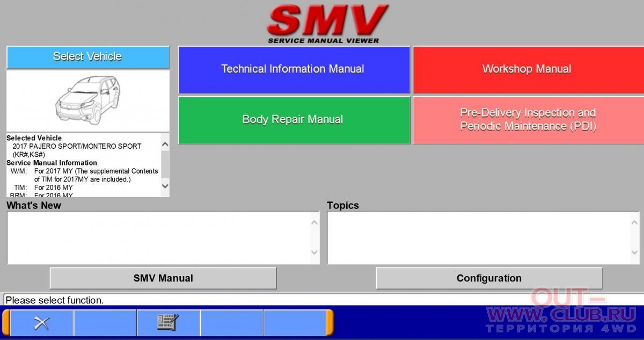Open the SMV Manual
The image size is (644, 340).
click(x=163, y=278)
